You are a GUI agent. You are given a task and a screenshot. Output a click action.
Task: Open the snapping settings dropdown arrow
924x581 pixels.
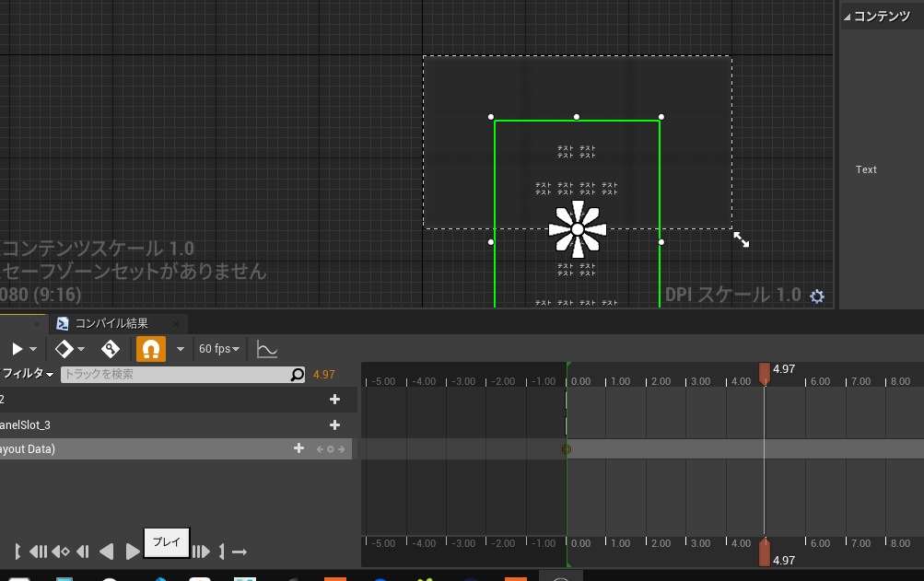[181, 349]
